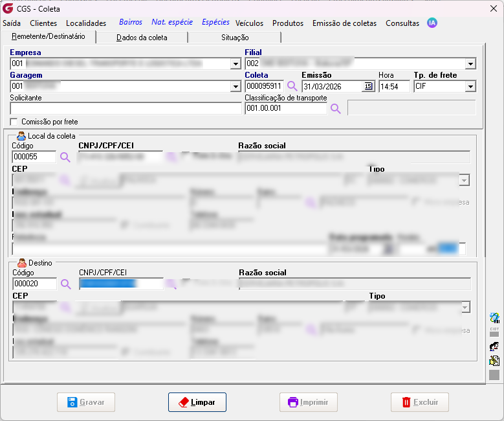Viewport: 504px width, 421px height.
Task: Expand the Empresa dropdown
Action: click(x=236, y=63)
